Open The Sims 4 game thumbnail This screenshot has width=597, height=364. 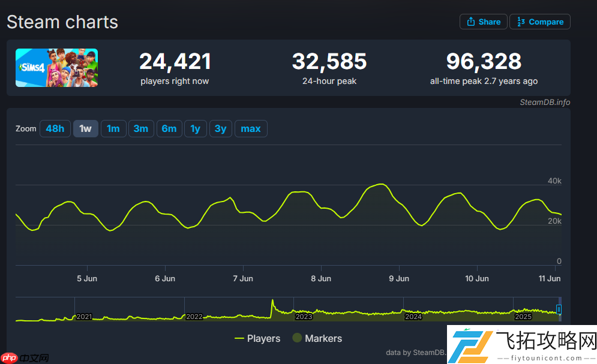pos(57,68)
